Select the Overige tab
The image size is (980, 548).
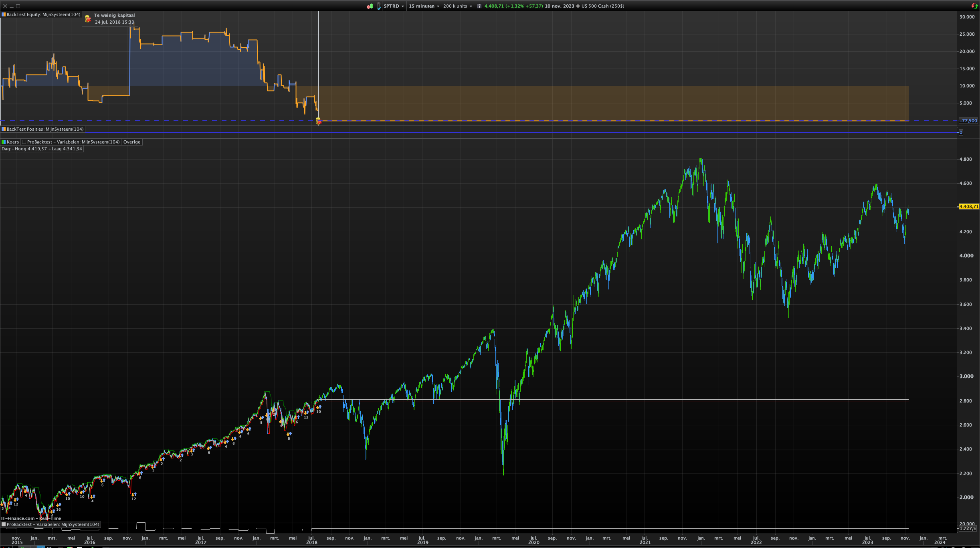pos(132,142)
